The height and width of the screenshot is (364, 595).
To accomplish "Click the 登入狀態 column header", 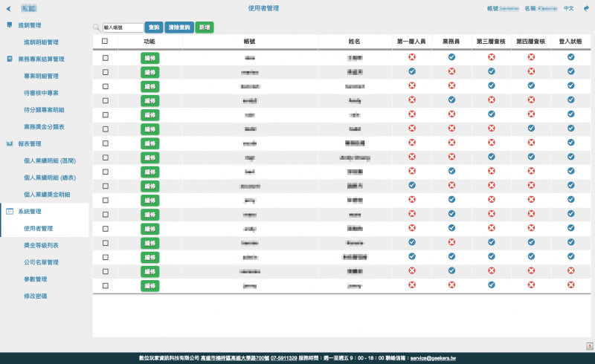I will [x=570, y=42].
